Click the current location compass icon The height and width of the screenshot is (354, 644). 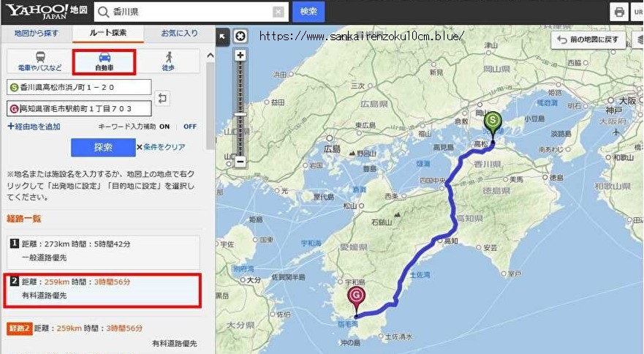240,36
